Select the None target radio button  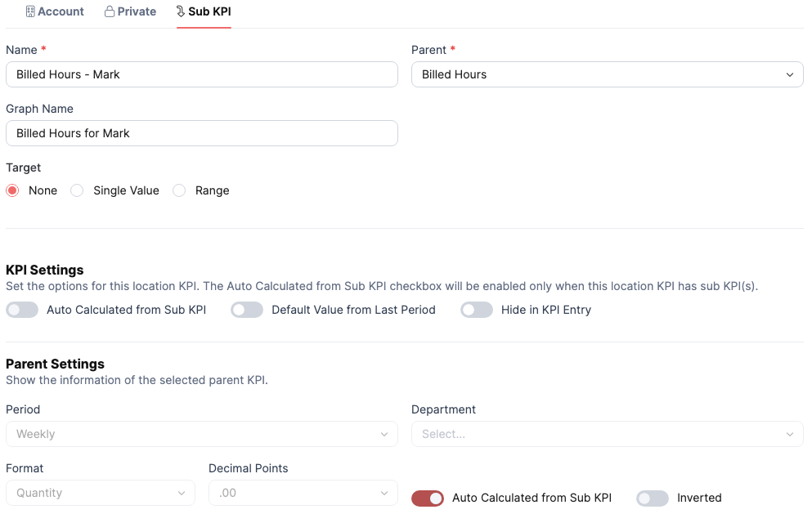tap(12, 190)
